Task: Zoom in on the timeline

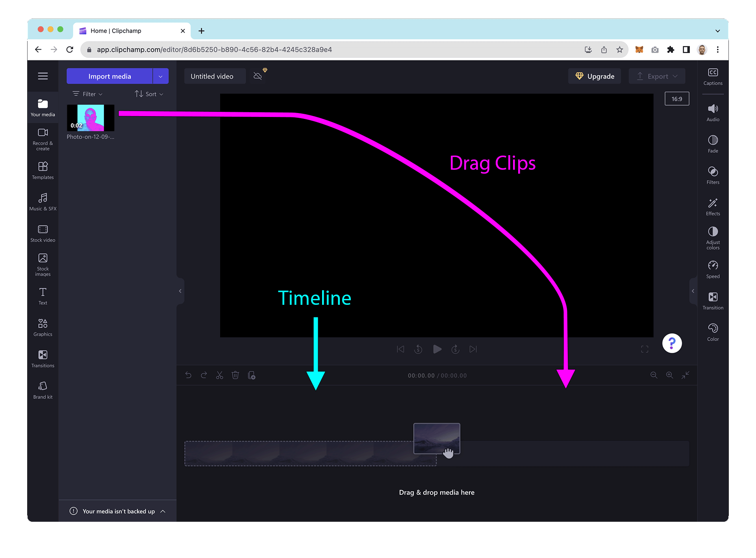Action: 669,375
